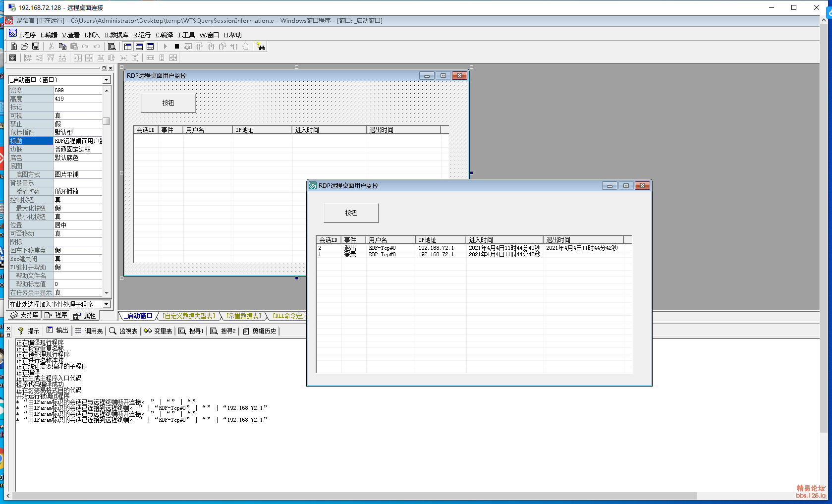Click the bottom horizontal scrollbar left arrow
Viewport: 832px width, 504px height.
click(x=8, y=496)
